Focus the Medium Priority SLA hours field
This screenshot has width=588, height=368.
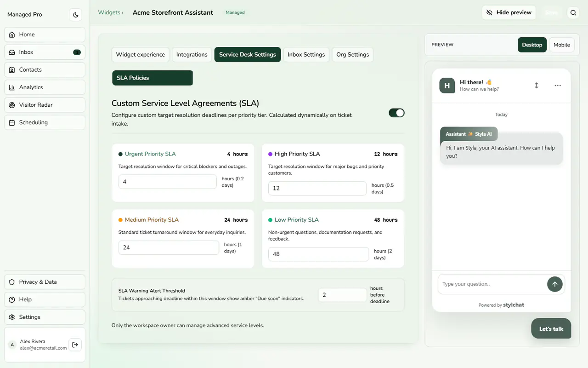[169, 247]
